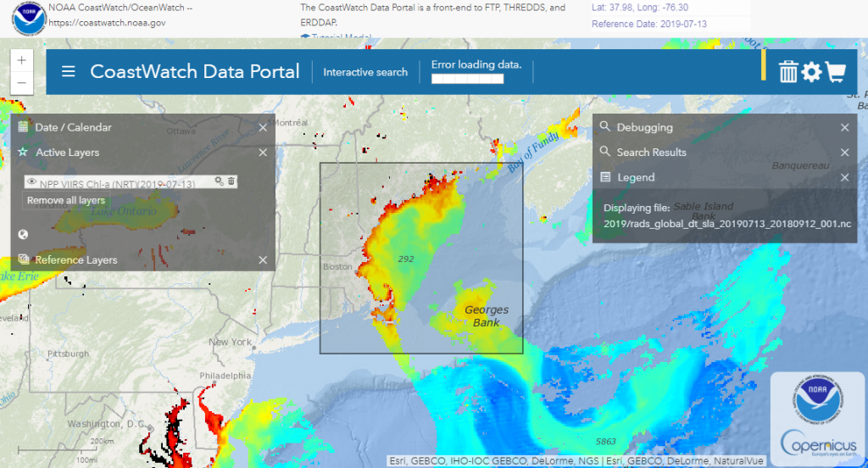Screen dimensions: 868x468
Task: Open the hamburger menu in the portal header
Action: pyautogui.click(x=69, y=72)
